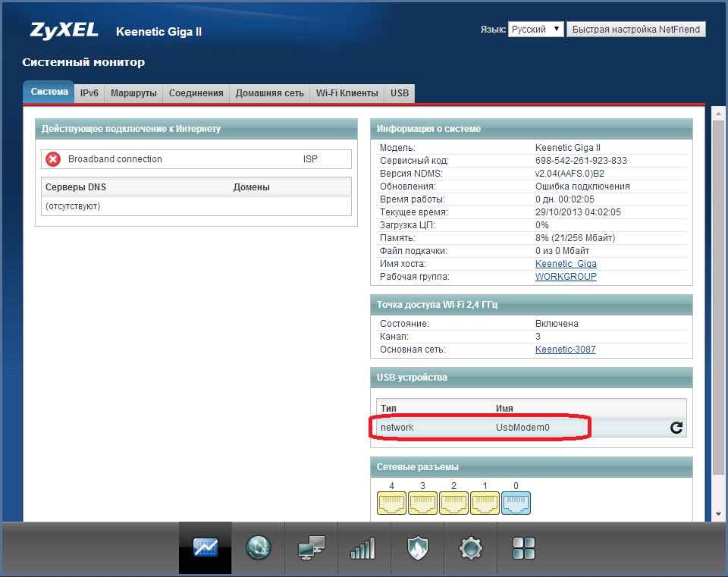The width and height of the screenshot is (728, 577).
Task: Open the System settings gear icon
Action: [x=471, y=547]
